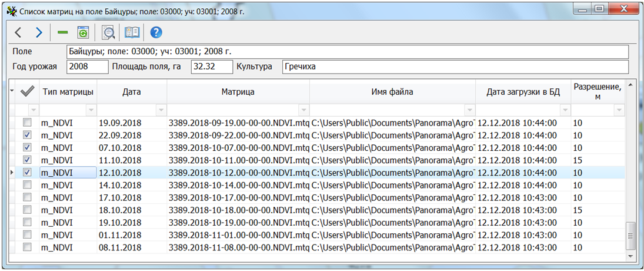Open the document magnifier preview icon
Screen dimensions: 644x271
point(108,32)
